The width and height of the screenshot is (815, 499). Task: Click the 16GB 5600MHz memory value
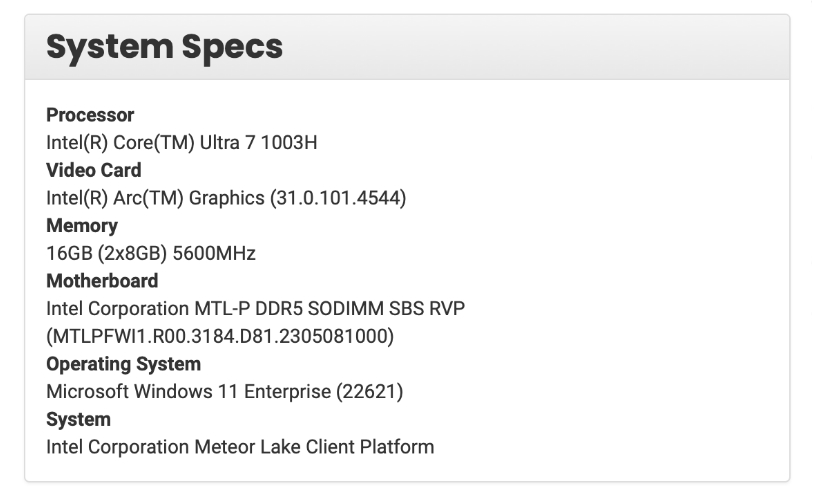151,253
